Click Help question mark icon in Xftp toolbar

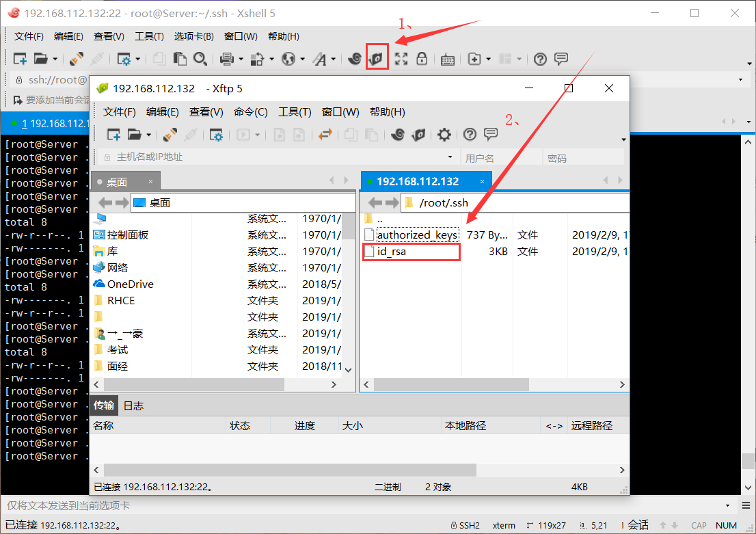470,135
